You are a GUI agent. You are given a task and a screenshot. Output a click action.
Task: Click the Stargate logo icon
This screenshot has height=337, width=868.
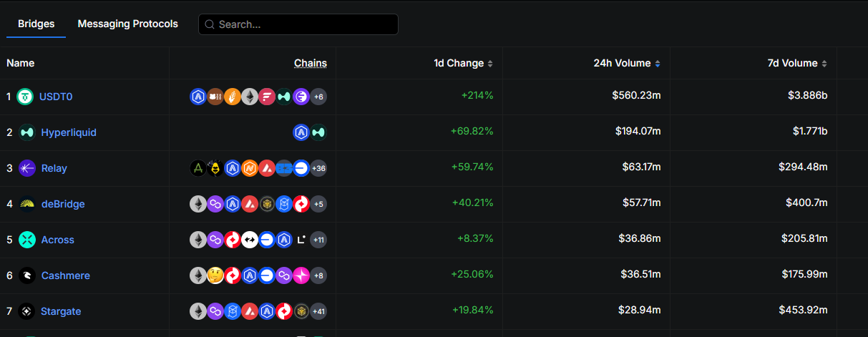26,311
